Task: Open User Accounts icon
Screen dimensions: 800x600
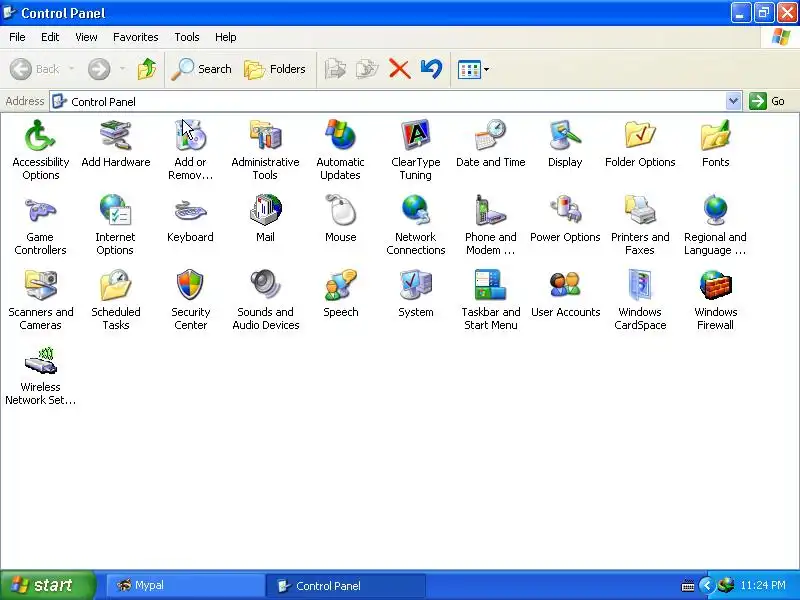Action: pos(565,286)
